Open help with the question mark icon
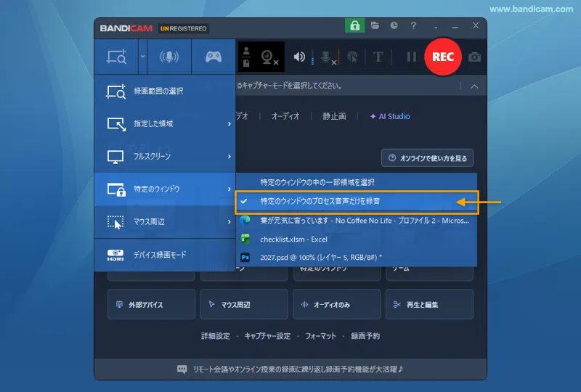The width and height of the screenshot is (581, 392). click(413, 25)
